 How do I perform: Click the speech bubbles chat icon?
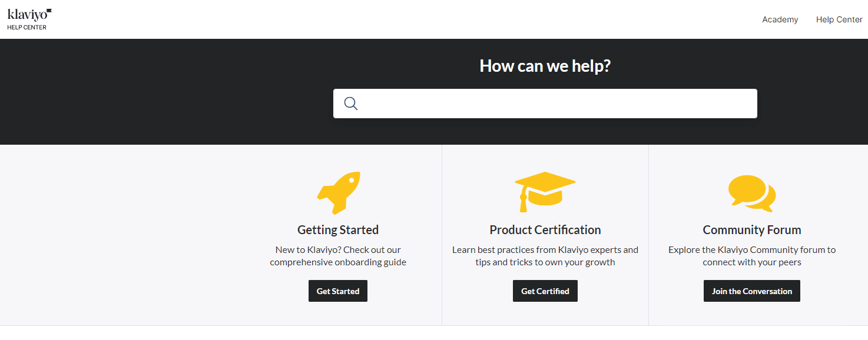pos(752,194)
